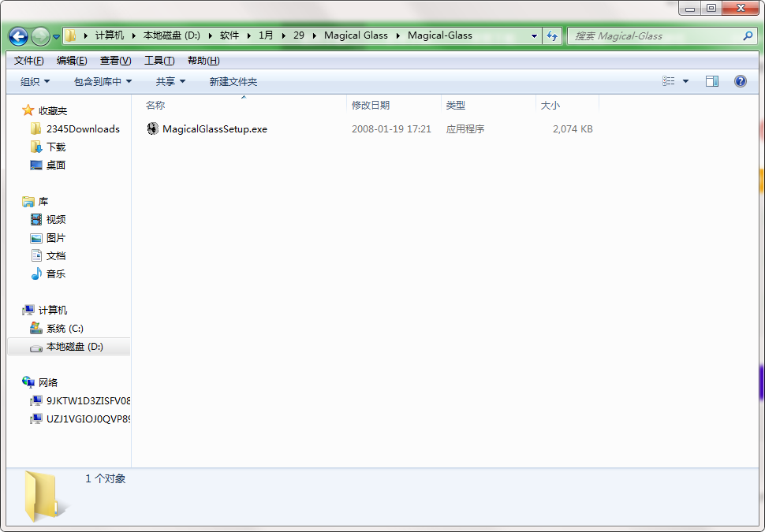Open the address bar history dropdown
The width and height of the screenshot is (765, 532).
(534, 36)
